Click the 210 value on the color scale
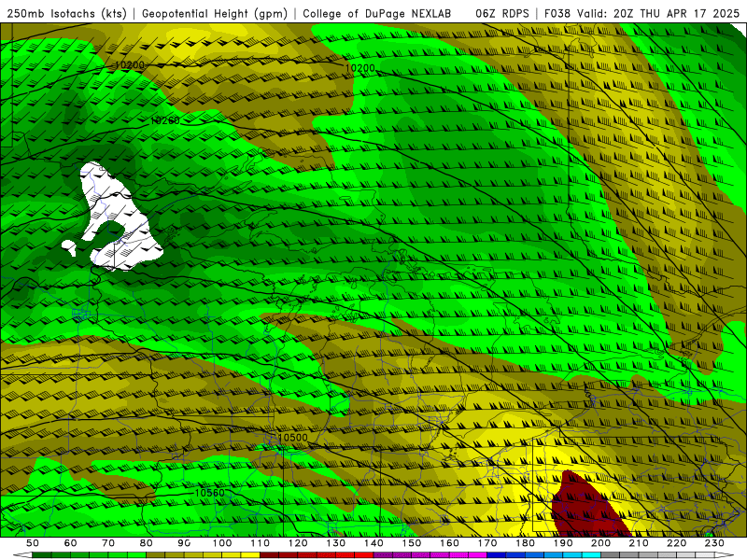This screenshot has width=747, height=560. (639, 543)
